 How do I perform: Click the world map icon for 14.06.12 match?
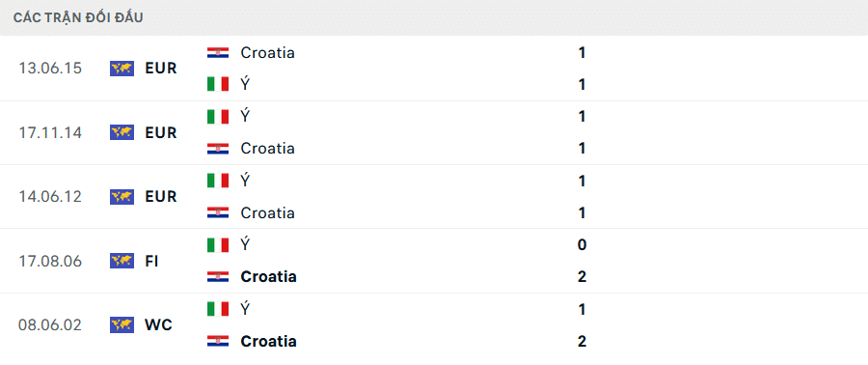122,197
